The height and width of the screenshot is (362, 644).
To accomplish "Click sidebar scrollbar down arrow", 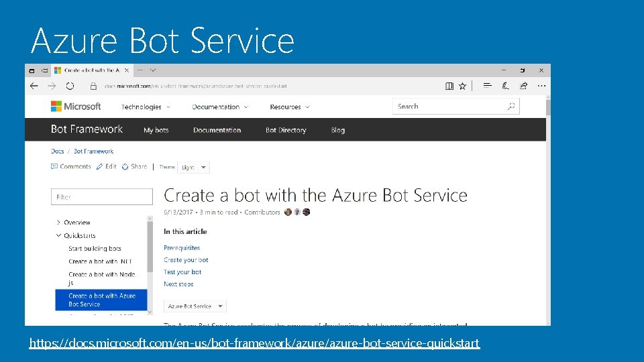I will (150, 312).
